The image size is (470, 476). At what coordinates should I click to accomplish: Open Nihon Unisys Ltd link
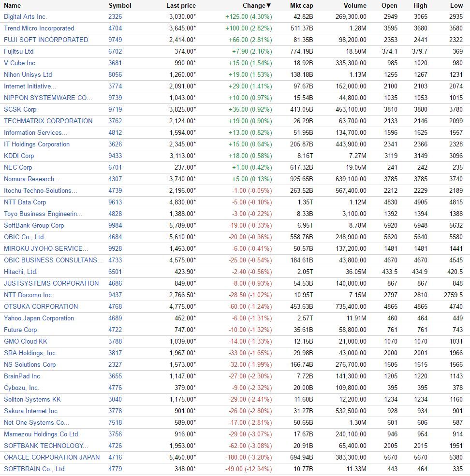coord(28,75)
